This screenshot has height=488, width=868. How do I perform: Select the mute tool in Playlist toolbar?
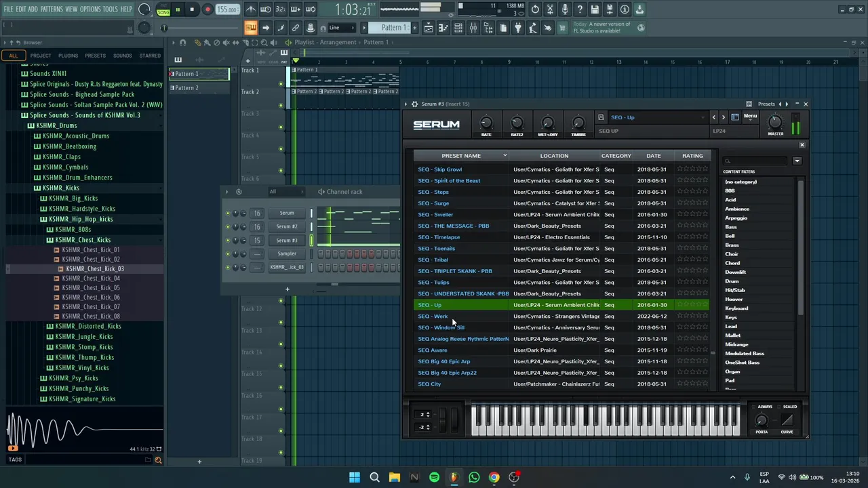(226, 42)
